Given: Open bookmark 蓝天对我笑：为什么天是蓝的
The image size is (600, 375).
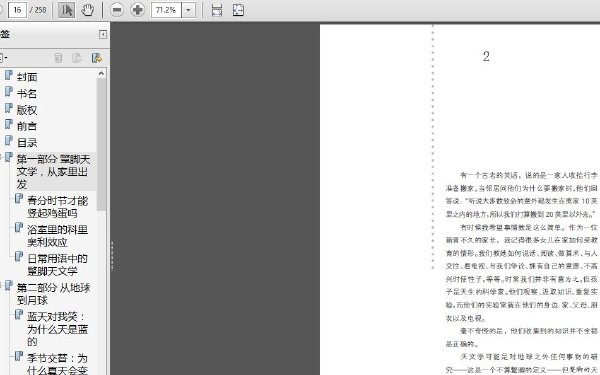Looking at the screenshot, I should coord(57,329).
